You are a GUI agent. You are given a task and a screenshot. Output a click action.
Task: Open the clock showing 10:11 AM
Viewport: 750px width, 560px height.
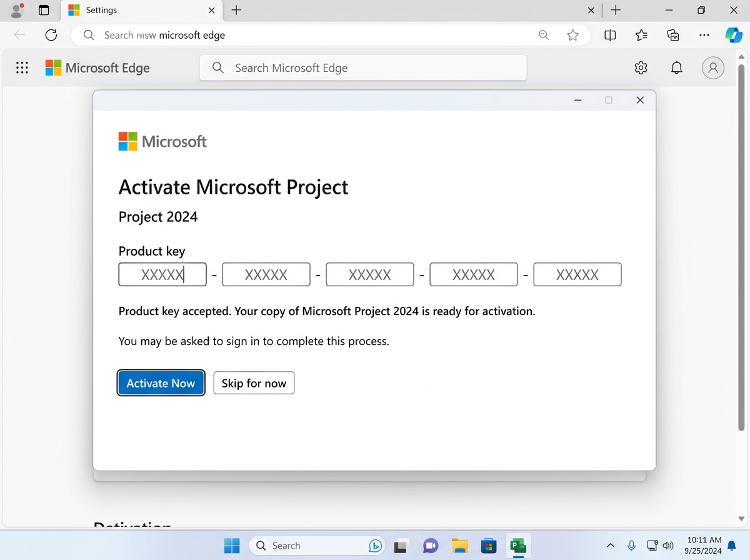click(x=704, y=545)
